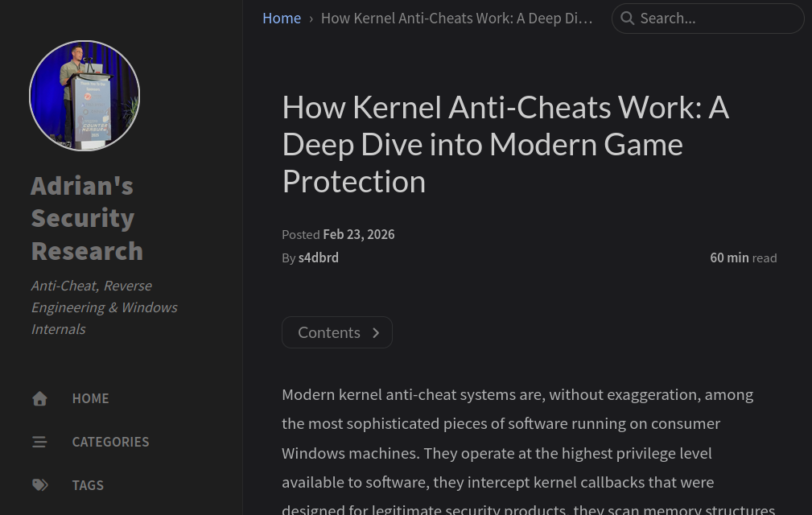Image resolution: width=812 pixels, height=515 pixels.
Task: Open the Contents table of contents
Action: [x=329, y=332]
